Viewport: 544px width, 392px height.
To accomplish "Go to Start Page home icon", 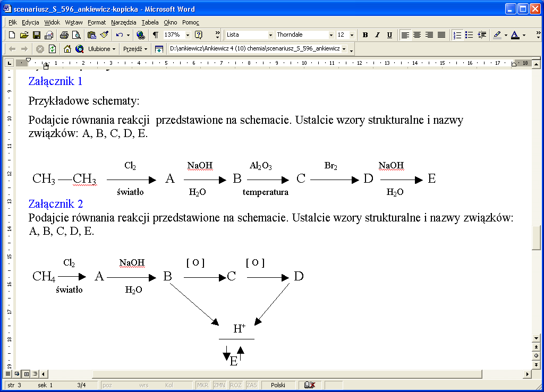I will [x=67, y=49].
